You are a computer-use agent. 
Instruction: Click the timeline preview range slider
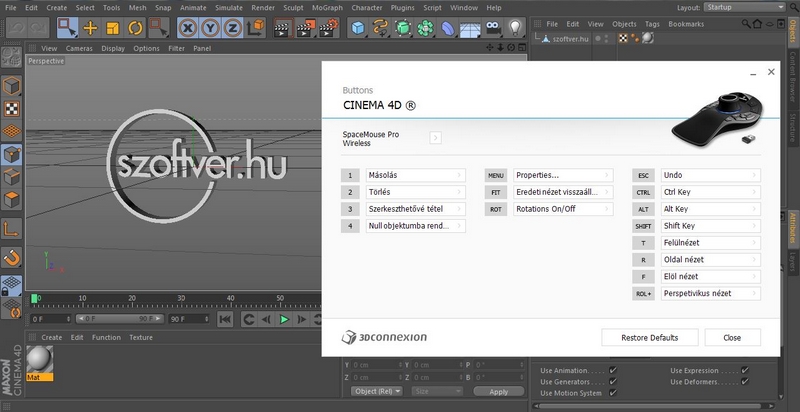click(120, 319)
